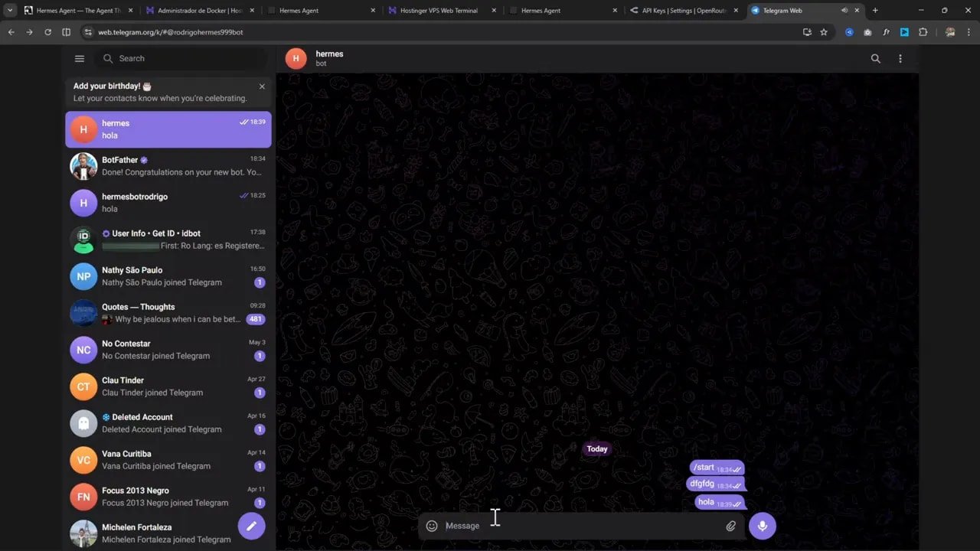Mute audio on the Telegram Web tab
The height and width of the screenshot is (551, 980).
point(844,11)
